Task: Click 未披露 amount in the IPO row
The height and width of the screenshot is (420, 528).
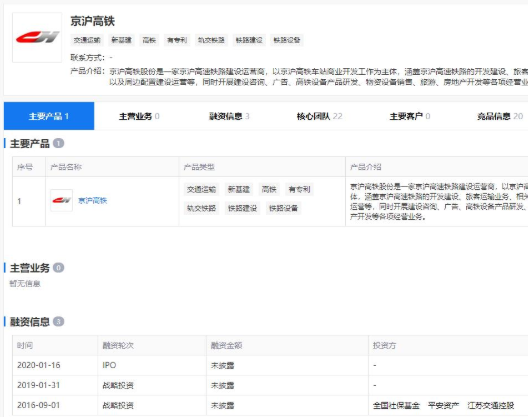Action: click(222, 365)
